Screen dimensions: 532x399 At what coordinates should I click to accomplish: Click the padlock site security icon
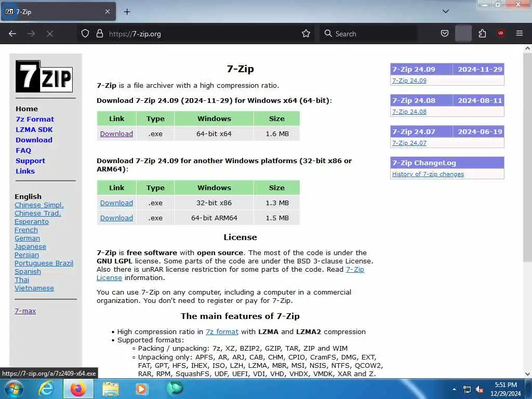pyautogui.click(x=99, y=34)
